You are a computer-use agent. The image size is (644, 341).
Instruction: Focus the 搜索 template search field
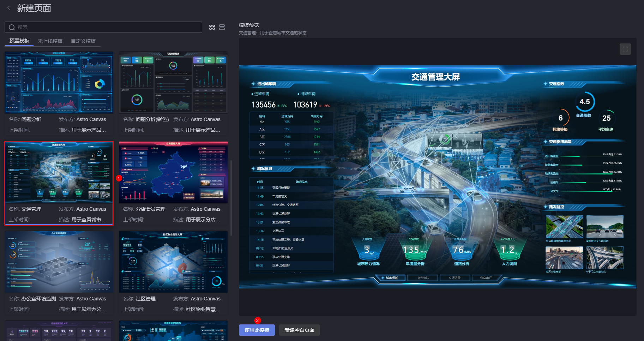pyautogui.click(x=103, y=27)
